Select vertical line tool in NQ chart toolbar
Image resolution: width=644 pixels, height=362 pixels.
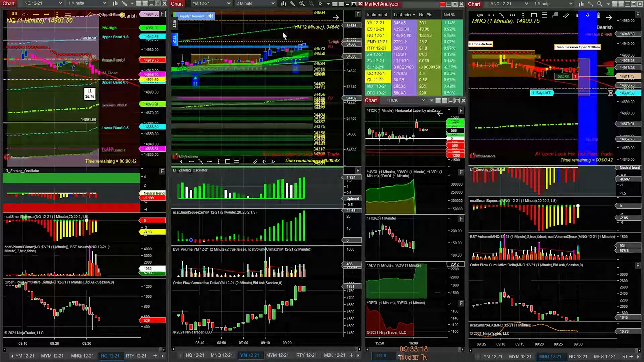click(57, 14)
